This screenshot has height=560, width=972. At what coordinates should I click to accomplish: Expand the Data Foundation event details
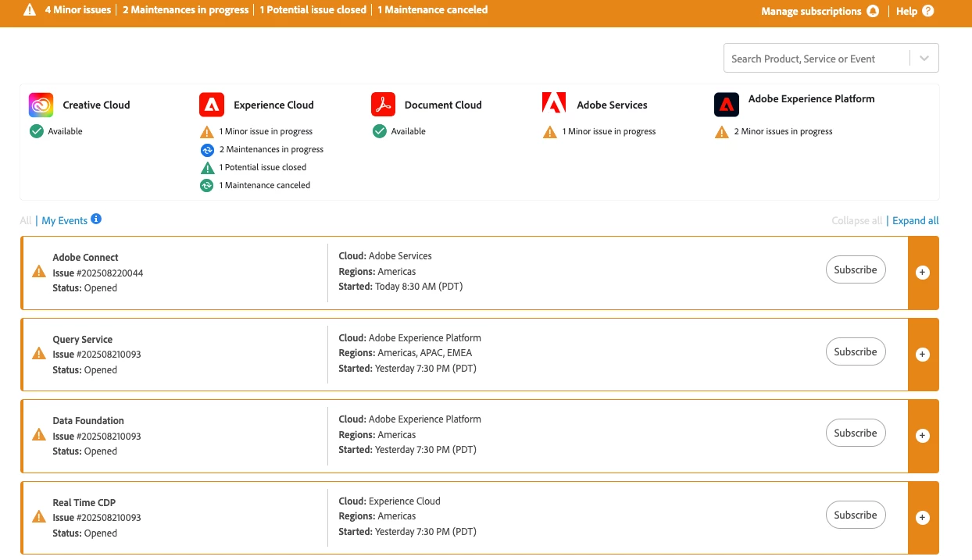point(923,436)
